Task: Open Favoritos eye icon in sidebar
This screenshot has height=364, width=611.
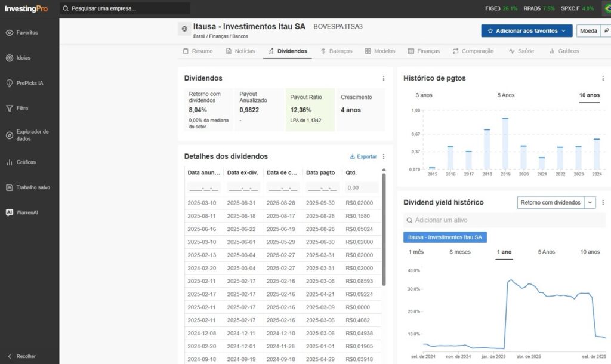Action: click(x=10, y=33)
